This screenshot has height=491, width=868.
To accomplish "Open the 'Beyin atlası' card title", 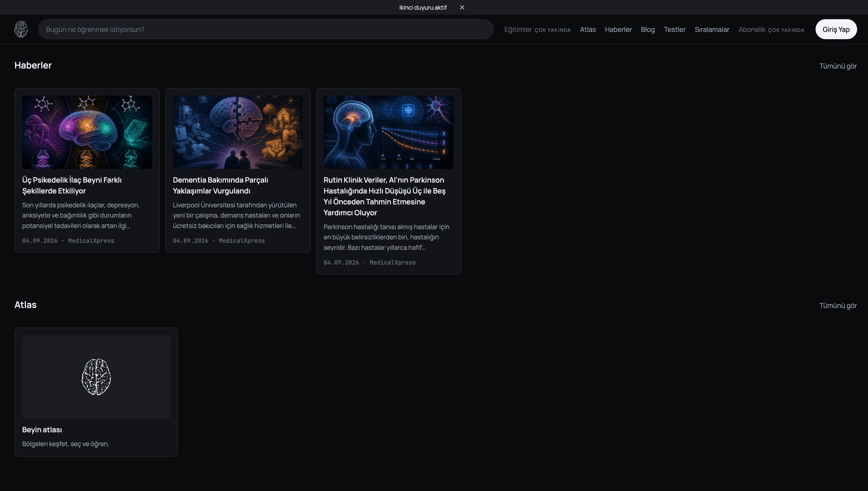I will [x=42, y=429].
